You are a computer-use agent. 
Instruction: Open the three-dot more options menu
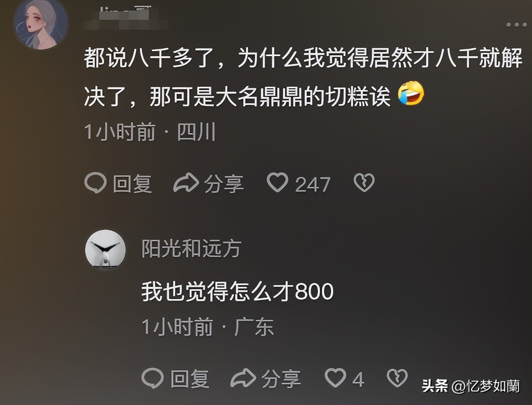[517, 24]
